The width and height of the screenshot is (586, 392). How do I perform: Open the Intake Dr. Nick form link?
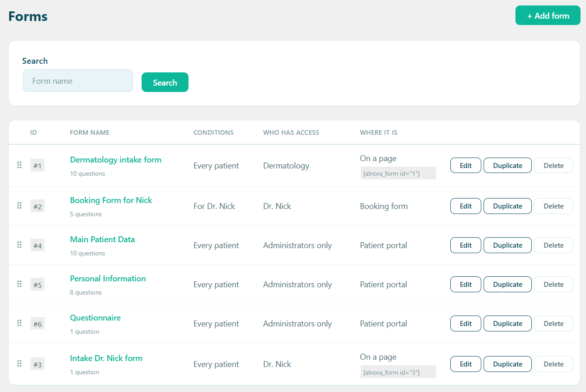106,358
